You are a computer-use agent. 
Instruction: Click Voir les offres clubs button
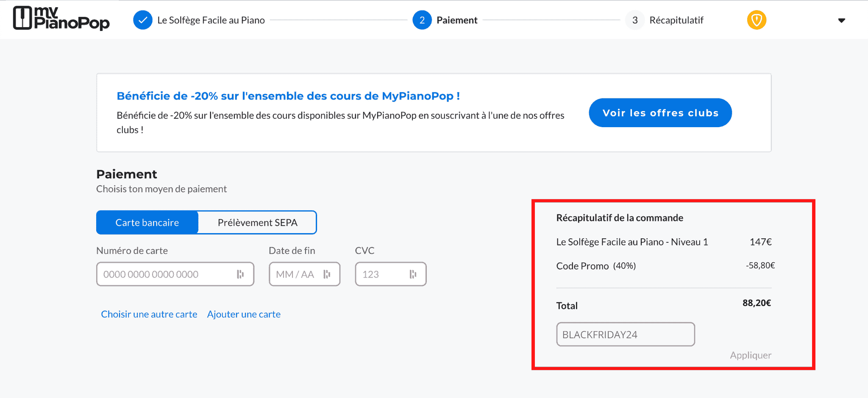(x=660, y=113)
